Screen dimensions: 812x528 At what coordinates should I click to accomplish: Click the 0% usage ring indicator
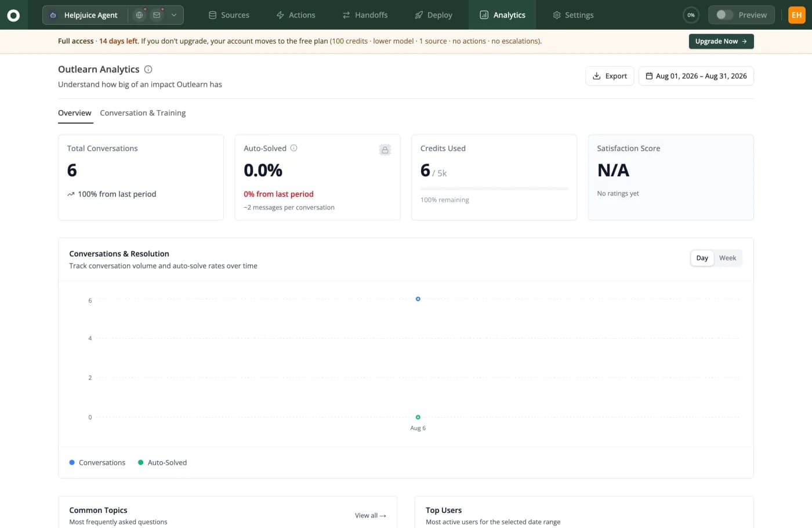pyautogui.click(x=691, y=15)
